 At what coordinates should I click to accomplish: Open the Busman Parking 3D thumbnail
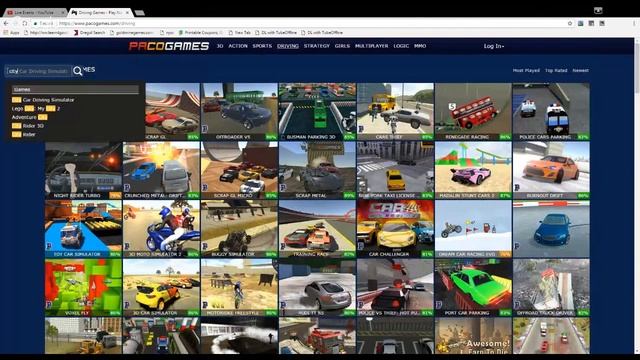[x=317, y=112]
